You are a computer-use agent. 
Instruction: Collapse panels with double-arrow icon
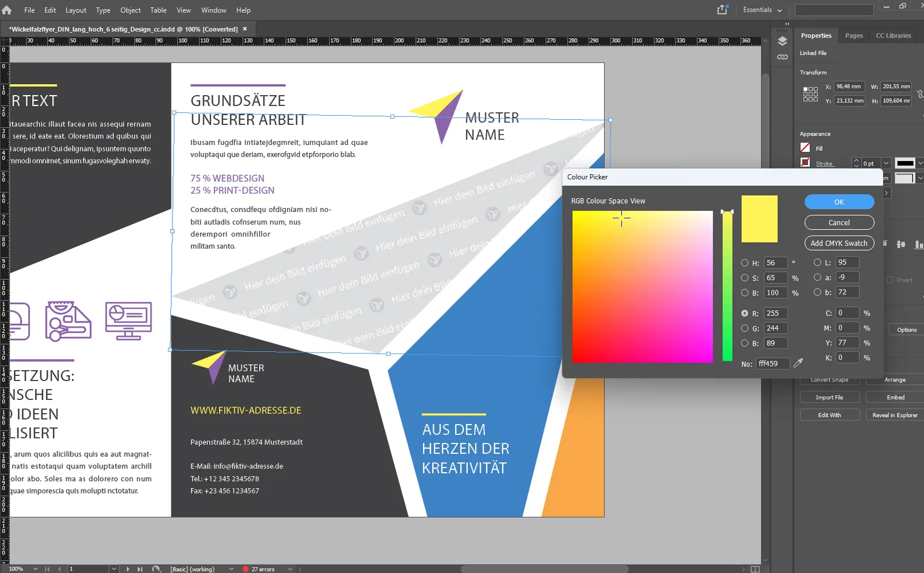[787, 24]
